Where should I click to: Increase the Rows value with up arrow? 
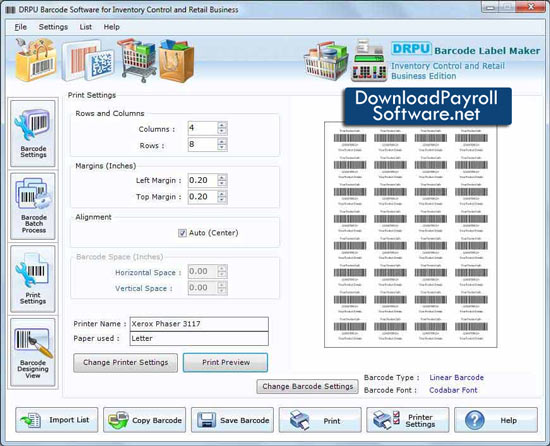[x=222, y=141]
